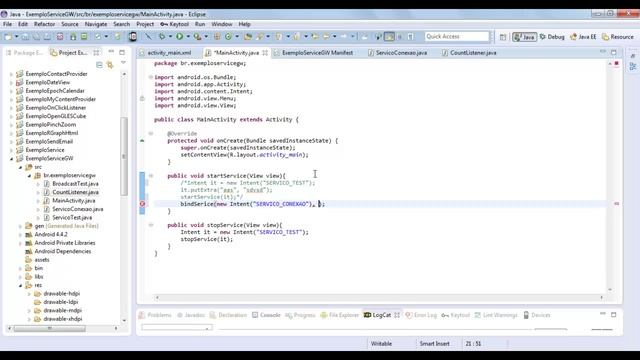Open the ExemploServiceGW Manifest tab

click(x=313, y=53)
